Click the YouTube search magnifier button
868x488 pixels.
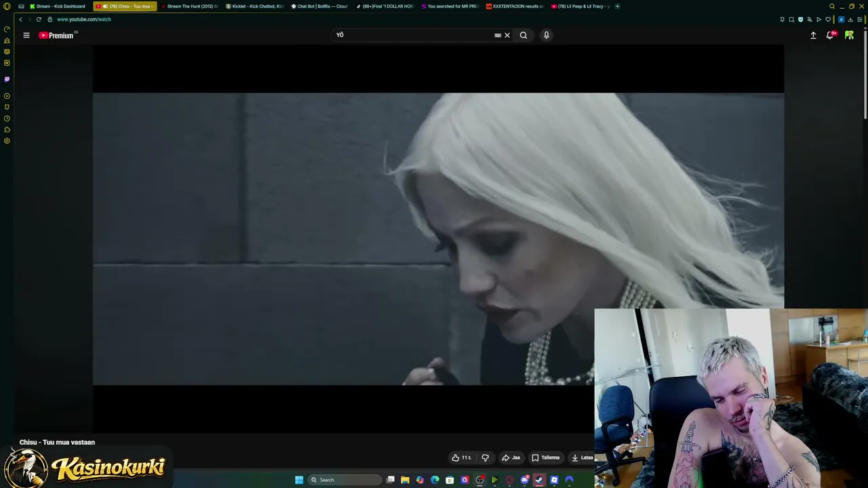524,35
